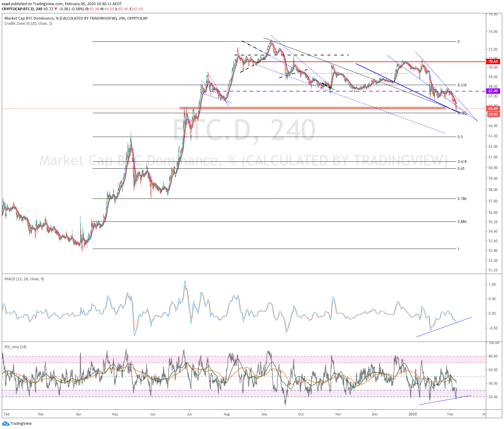Viewport: 504px width, 429px height.
Task: Click the 29:50 countdown label
Action: [493, 114]
